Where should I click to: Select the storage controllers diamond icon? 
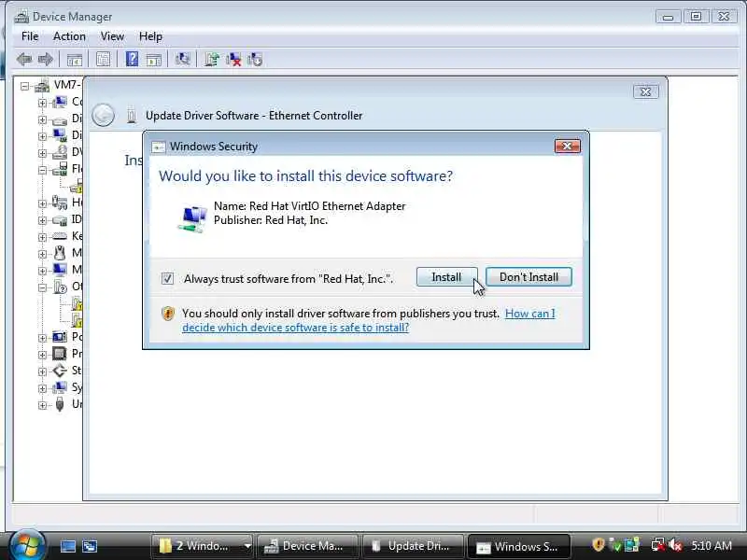60,370
